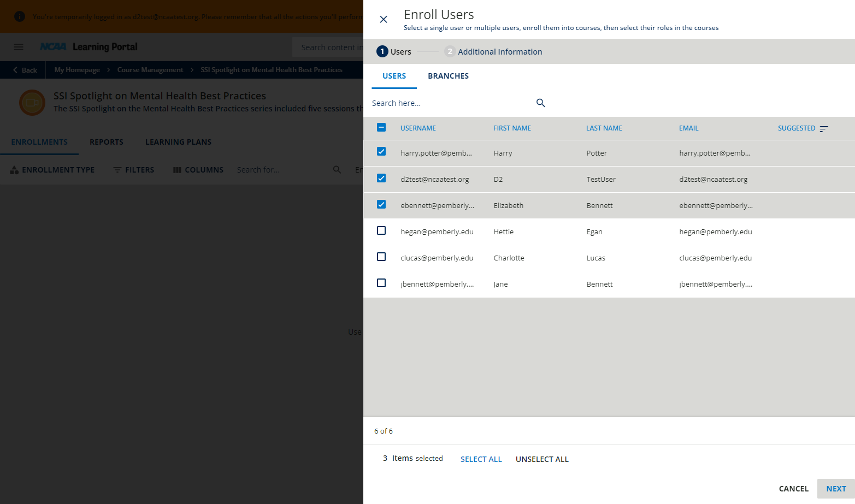Uncheck harry.potter user checkbox

click(381, 152)
